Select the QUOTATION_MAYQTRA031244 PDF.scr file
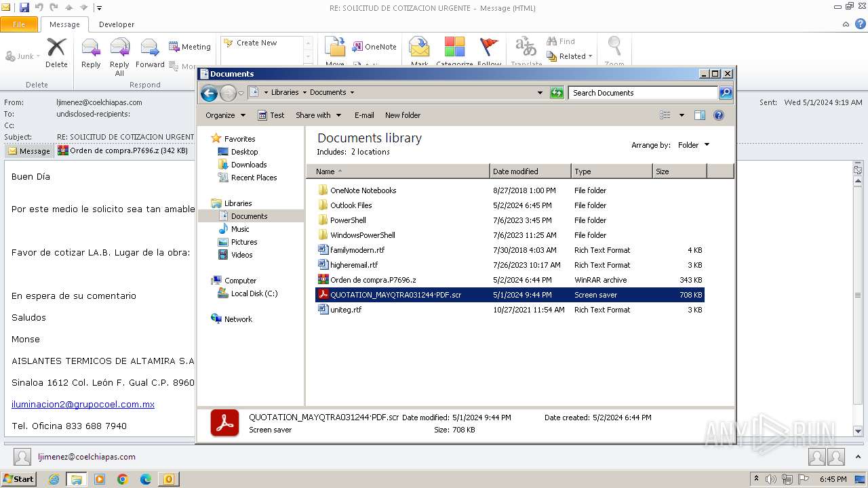 [x=510, y=295]
